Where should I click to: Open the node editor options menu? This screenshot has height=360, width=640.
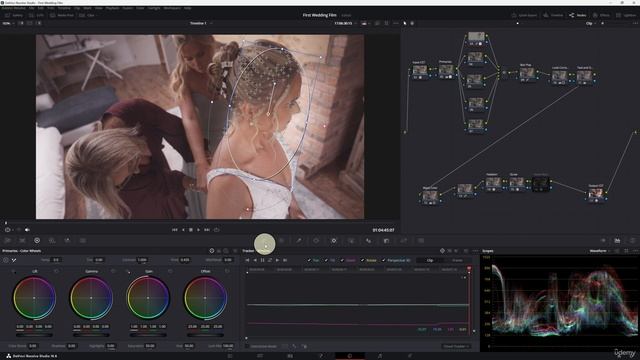635,23
